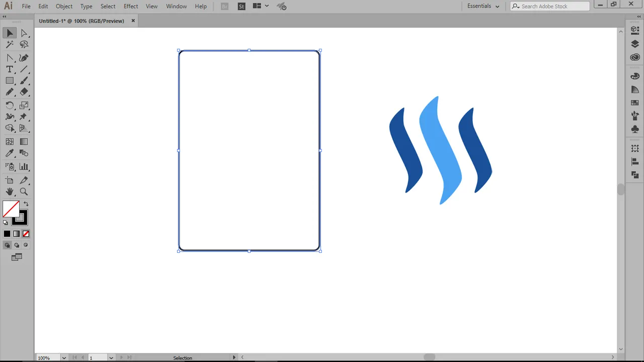644x362 pixels.
Task: Change Screen Mode button
Action: pos(17,257)
